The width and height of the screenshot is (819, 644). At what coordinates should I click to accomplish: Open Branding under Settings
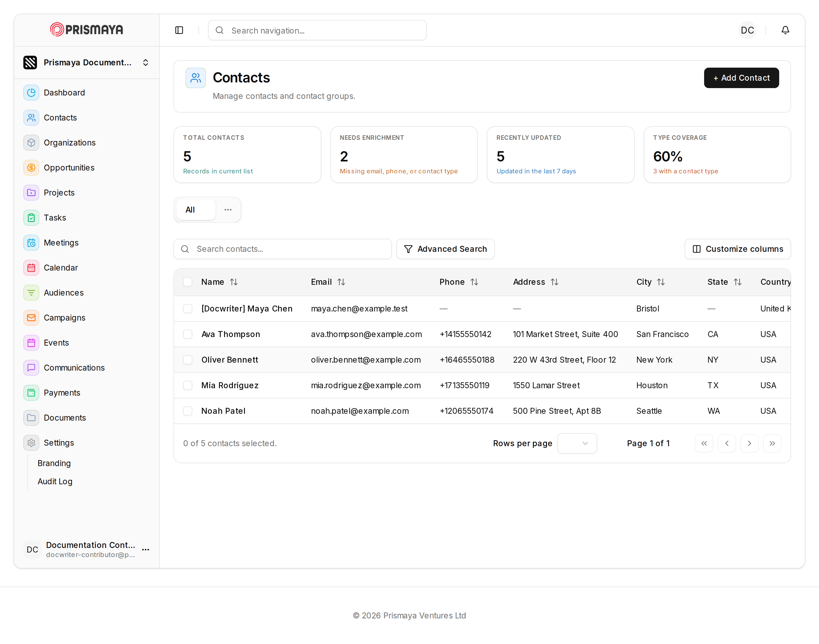[x=54, y=464]
